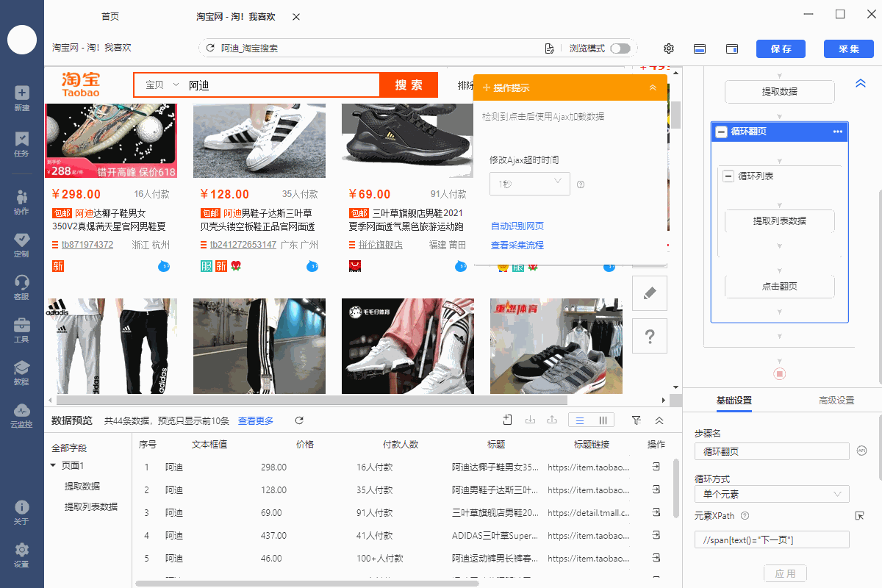This screenshot has width=882, height=588.
Task: Click the stop end node of the workflow
Action: [x=780, y=374]
